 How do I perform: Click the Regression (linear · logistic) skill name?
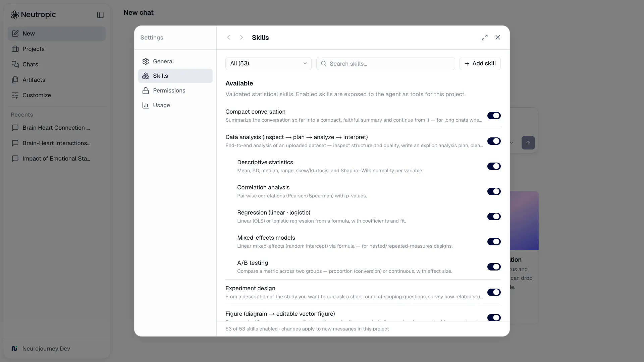point(274,213)
